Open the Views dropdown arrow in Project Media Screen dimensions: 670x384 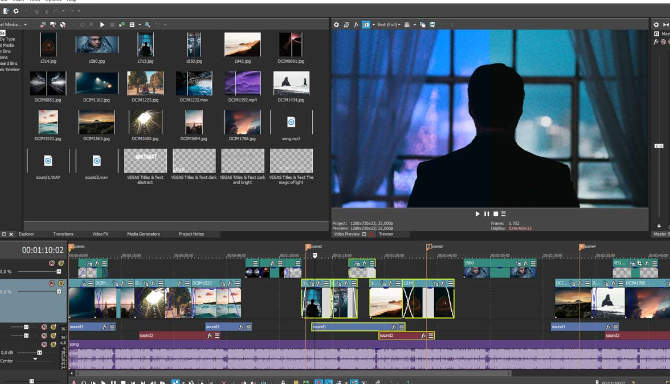point(139,25)
